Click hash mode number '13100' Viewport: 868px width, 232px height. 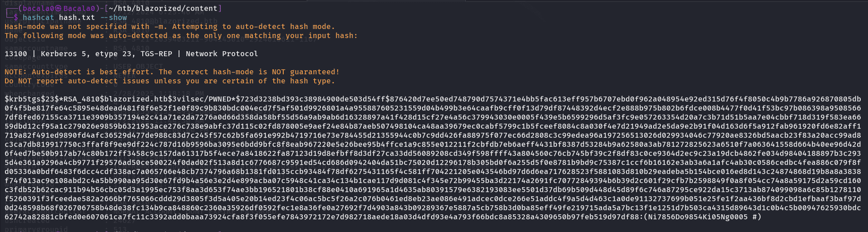tap(16, 54)
